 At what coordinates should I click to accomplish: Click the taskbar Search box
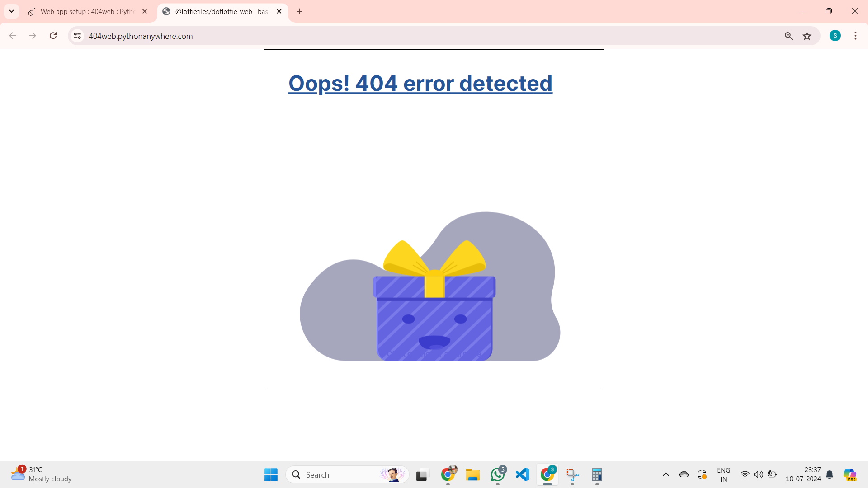tap(347, 474)
